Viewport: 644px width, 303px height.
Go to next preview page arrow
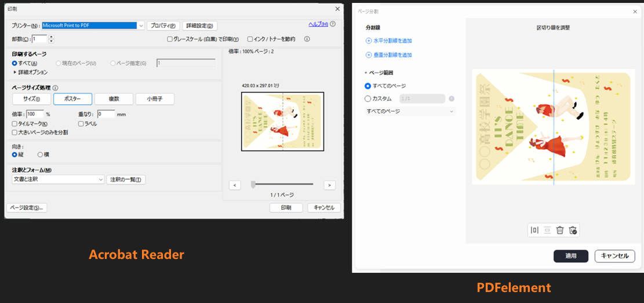329,185
